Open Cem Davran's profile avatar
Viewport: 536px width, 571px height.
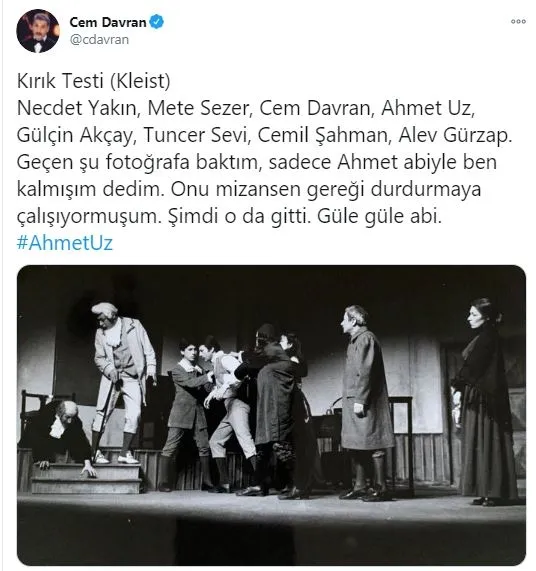pyautogui.click(x=38, y=31)
